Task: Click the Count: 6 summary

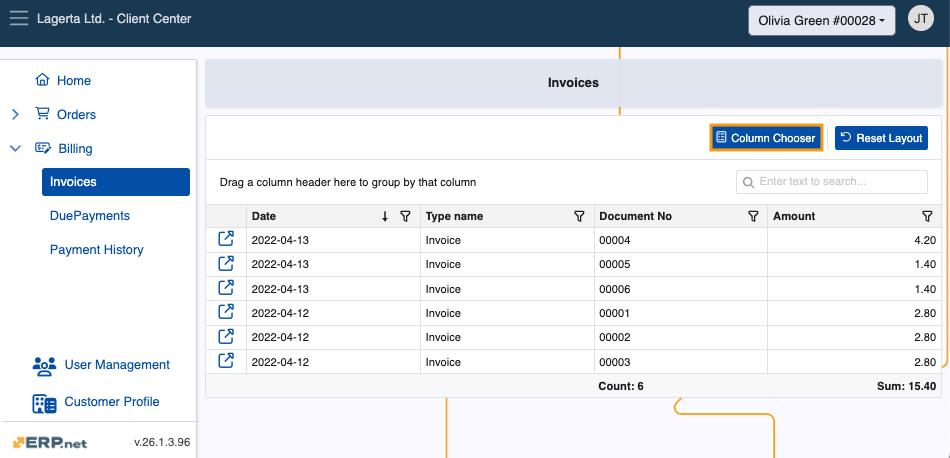Action: 620,386
